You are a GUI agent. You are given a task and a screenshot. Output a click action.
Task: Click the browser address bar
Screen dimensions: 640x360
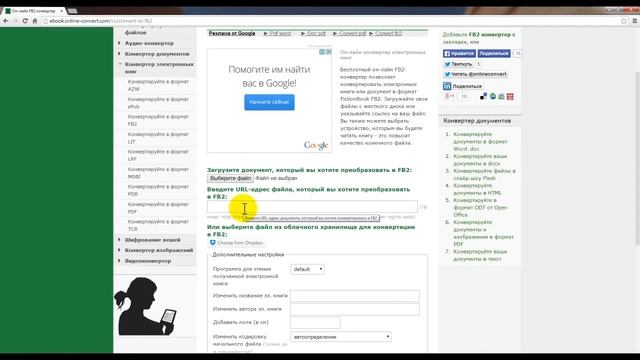click(331, 21)
